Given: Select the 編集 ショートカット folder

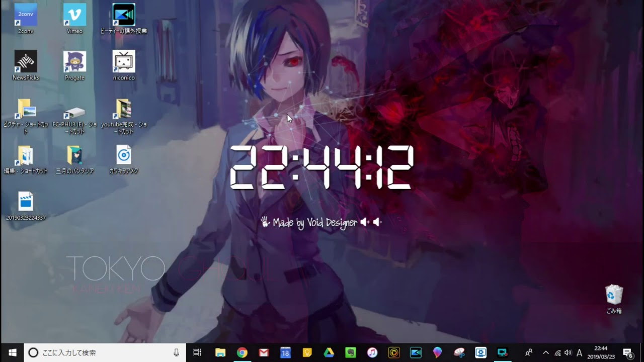Looking at the screenshot, I should [26, 159].
